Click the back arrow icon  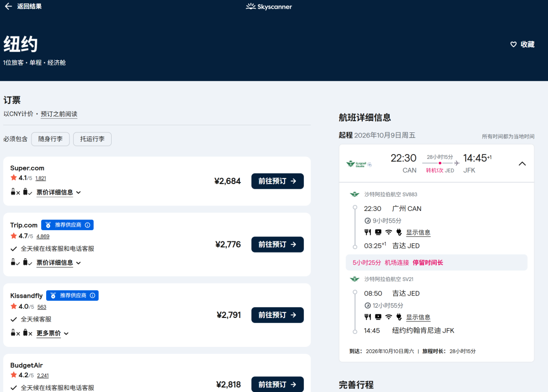coord(9,6)
